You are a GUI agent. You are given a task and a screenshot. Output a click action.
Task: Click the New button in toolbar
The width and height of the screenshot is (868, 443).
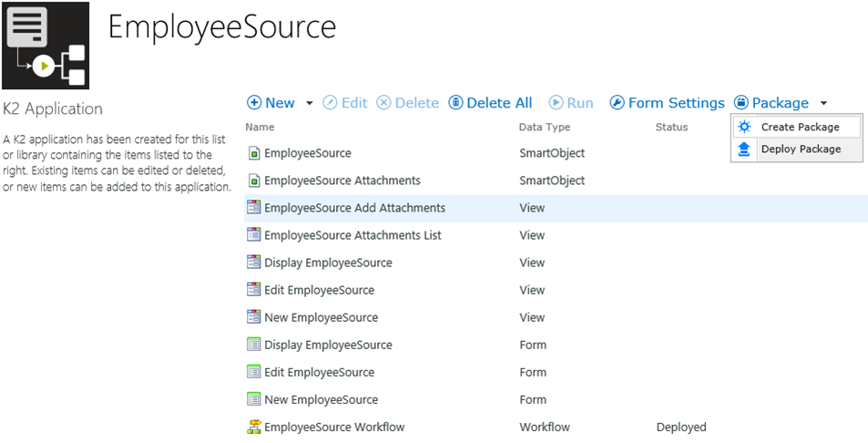(x=271, y=103)
